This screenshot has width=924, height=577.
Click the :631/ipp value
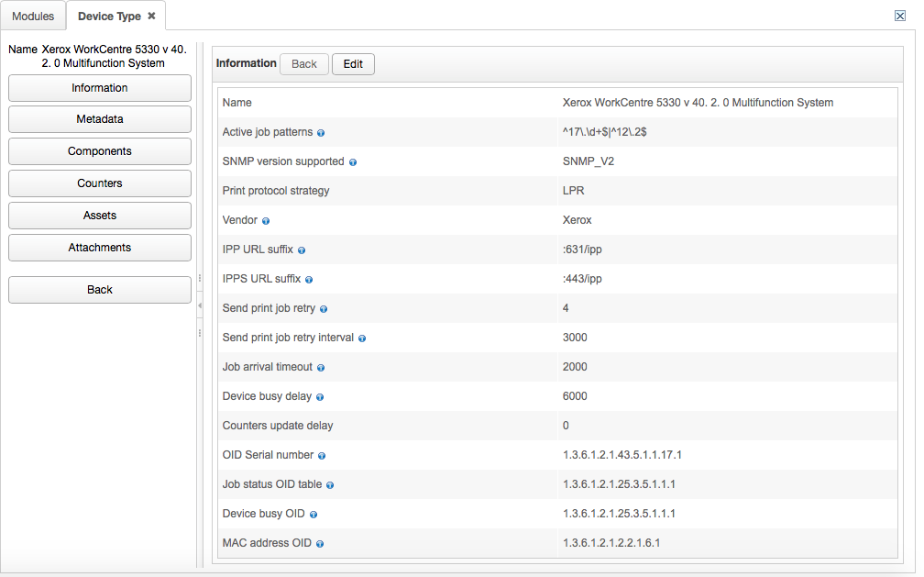[x=581, y=250]
